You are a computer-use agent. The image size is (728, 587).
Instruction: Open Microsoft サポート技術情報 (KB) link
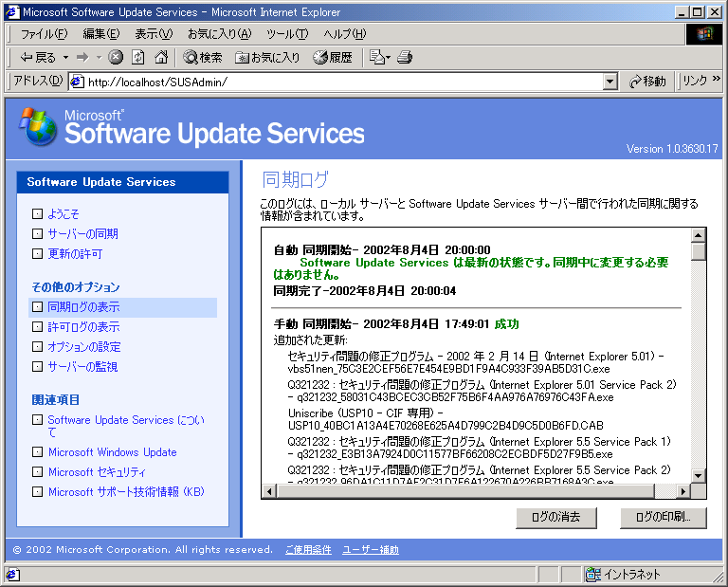[x=126, y=492]
